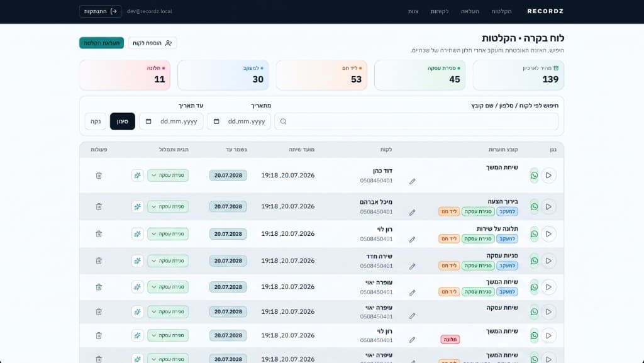Go to the העלאה navigation item
644x363 pixels.
470,11
